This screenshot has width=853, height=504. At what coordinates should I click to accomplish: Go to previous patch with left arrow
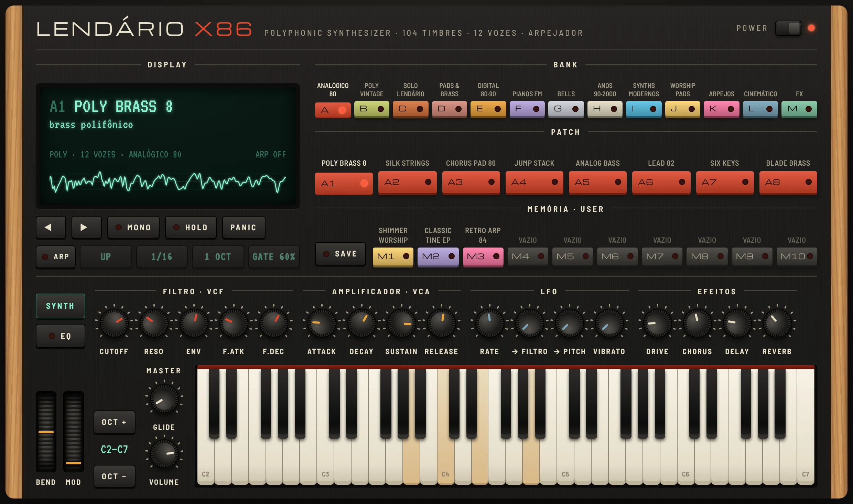[51, 227]
